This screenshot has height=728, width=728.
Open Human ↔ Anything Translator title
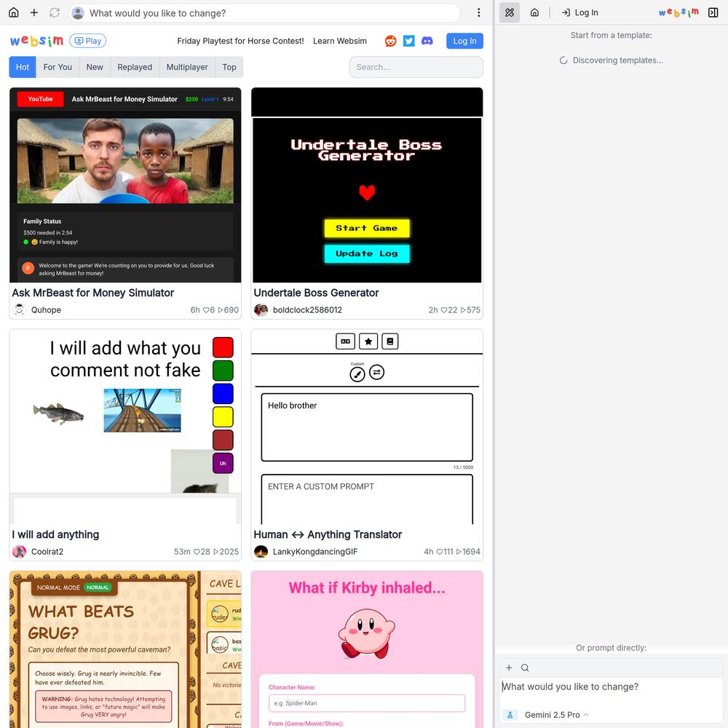point(328,535)
